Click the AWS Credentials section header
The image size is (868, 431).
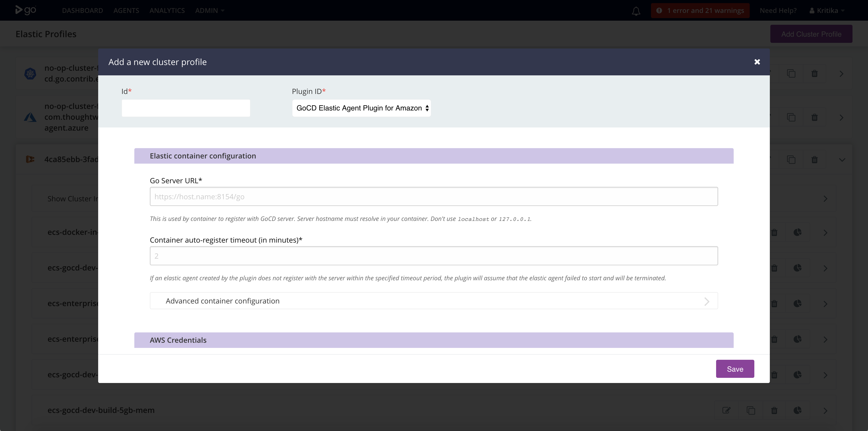[x=434, y=340]
